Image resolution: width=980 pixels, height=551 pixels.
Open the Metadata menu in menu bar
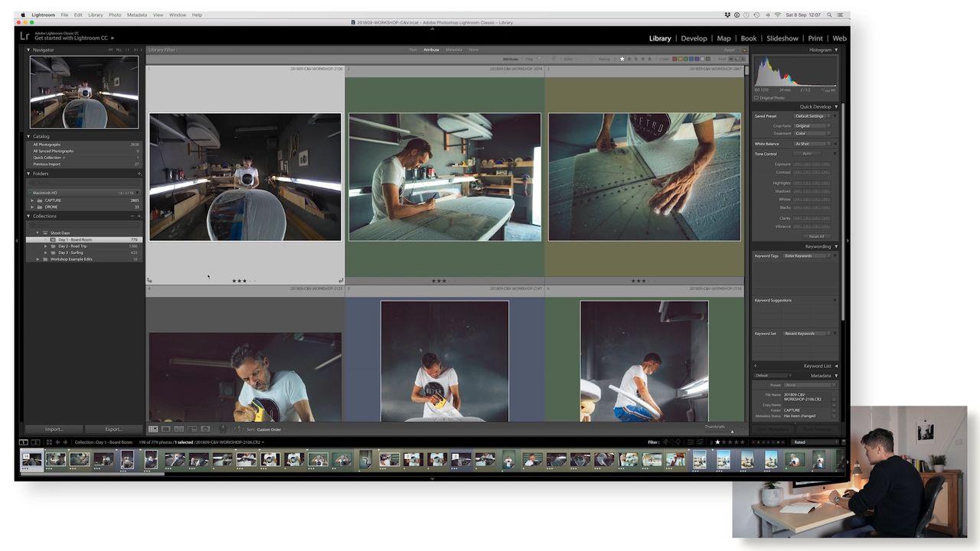[x=137, y=15]
